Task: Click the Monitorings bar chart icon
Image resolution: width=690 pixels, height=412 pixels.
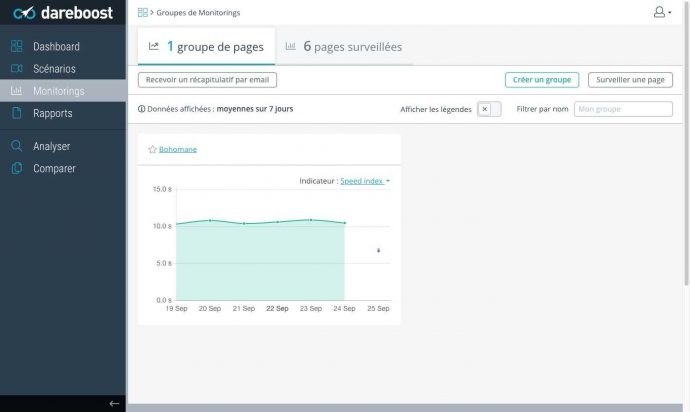Action: click(x=16, y=91)
